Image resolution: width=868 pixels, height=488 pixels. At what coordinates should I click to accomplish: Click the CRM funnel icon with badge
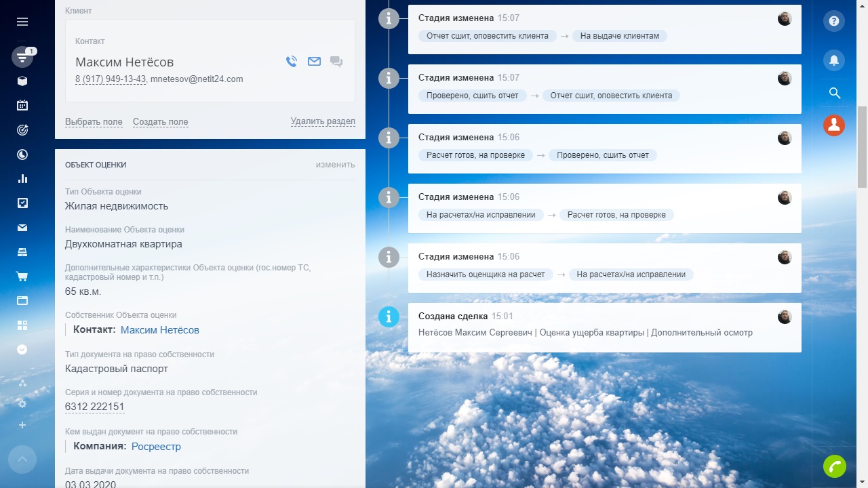22,58
